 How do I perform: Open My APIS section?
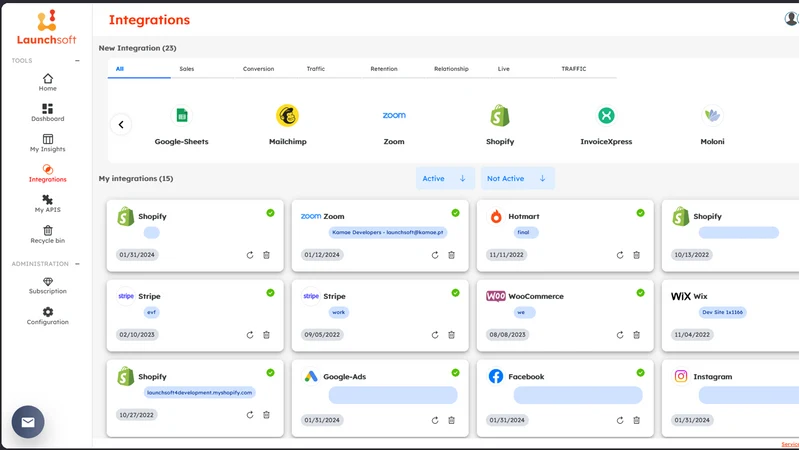pyautogui.click(x=47, y=204)
